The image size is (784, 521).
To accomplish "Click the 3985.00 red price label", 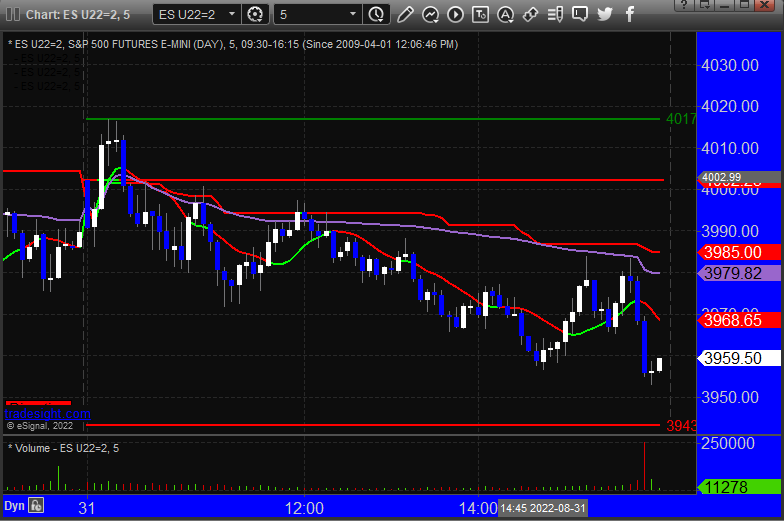I will coord(739,252).
